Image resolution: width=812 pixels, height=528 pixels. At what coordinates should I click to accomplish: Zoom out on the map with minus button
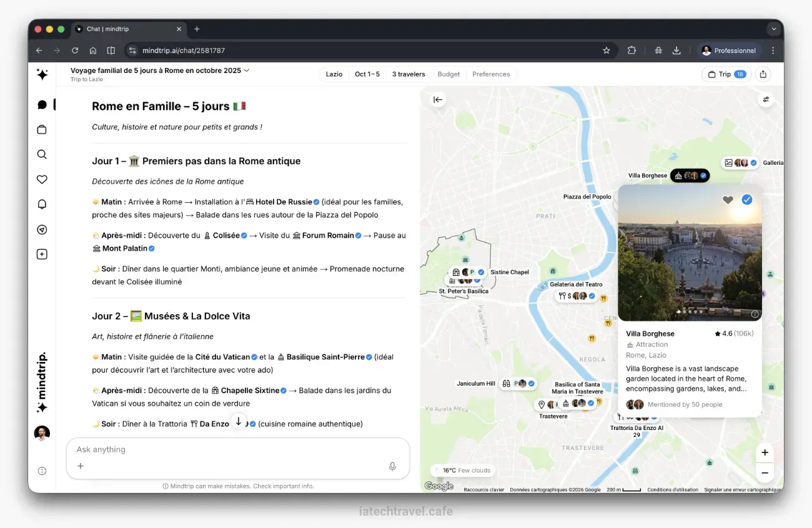(765, 473)
